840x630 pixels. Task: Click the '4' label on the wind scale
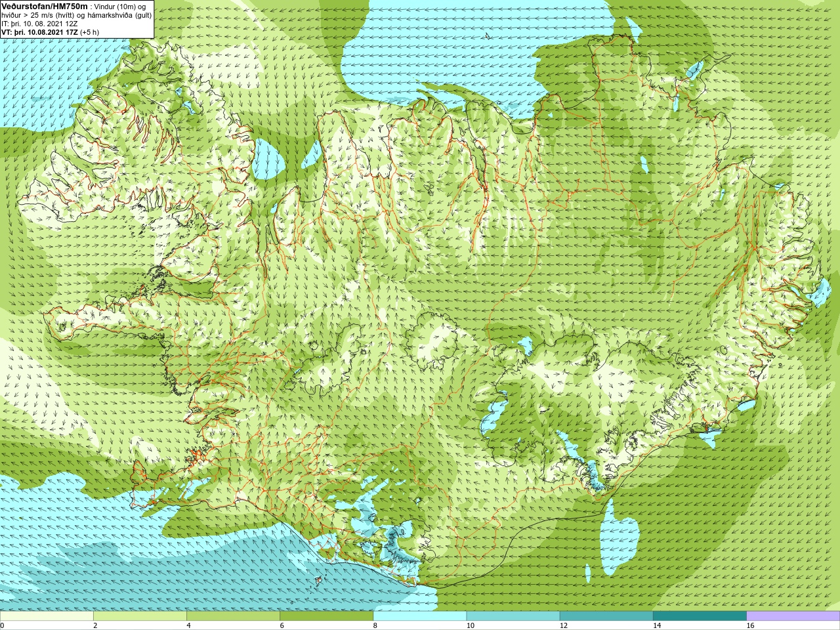(189, 625)
